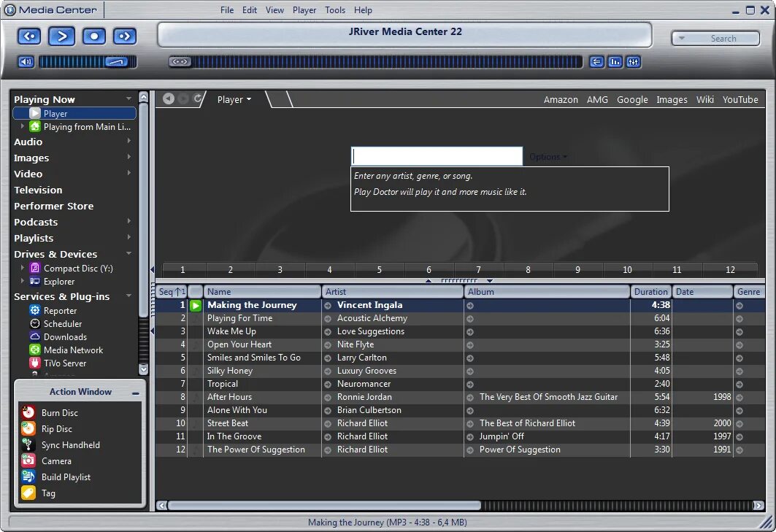The height and width of the screenshot is (532, 776).
Task: Open the spectrum visualizer icon
Action: tap(615, 62)
